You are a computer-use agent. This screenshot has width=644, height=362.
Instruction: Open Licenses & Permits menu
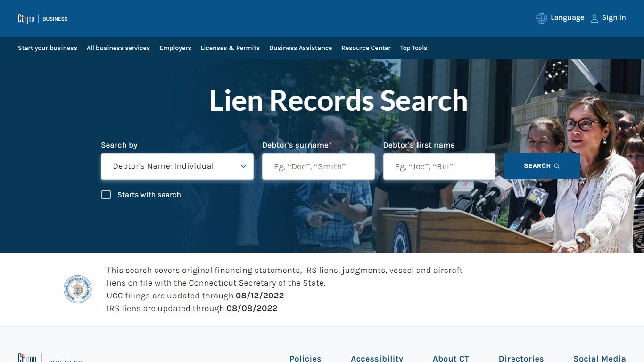[230, 48]
